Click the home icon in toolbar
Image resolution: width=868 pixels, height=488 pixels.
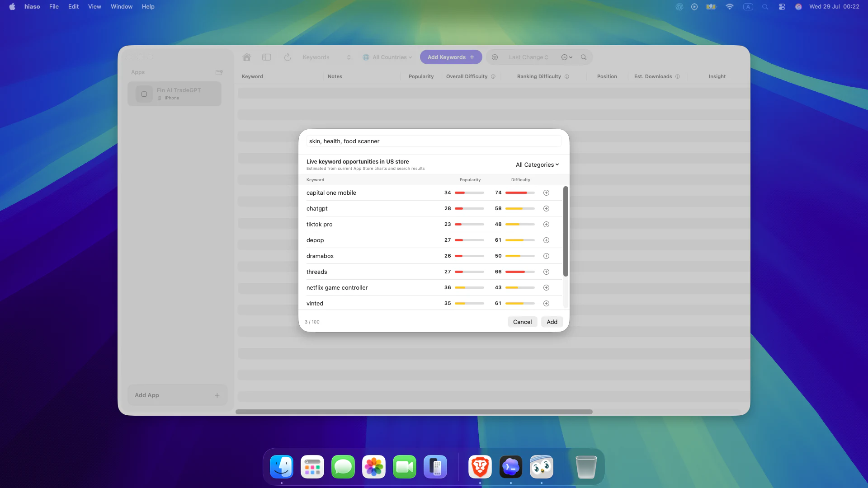click(246, 57)
